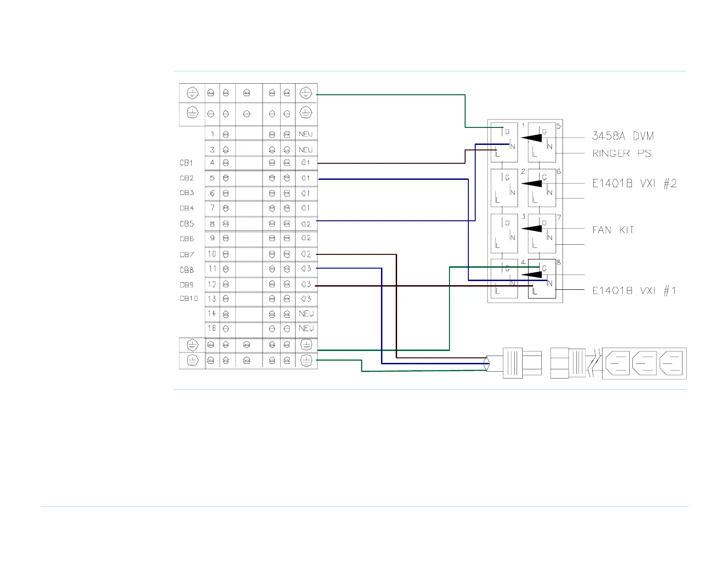Select terminal number 16 in the terminal strip
The width and height of the screenshot is (728, 563).
[211, 328]
